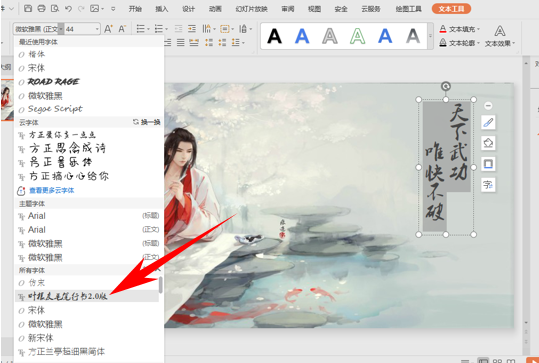Undo the last action
This screenshot has height=363, width=539.
point(68,9)
